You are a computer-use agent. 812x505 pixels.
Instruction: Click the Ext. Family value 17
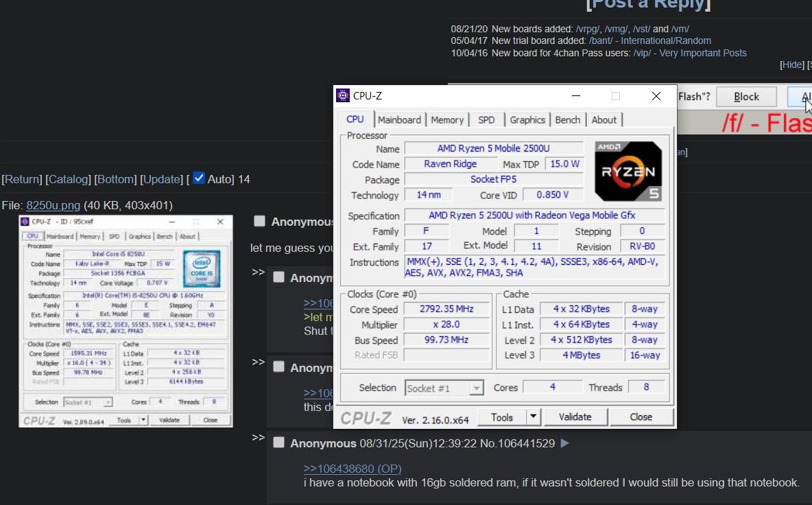(x=427, y=246)
